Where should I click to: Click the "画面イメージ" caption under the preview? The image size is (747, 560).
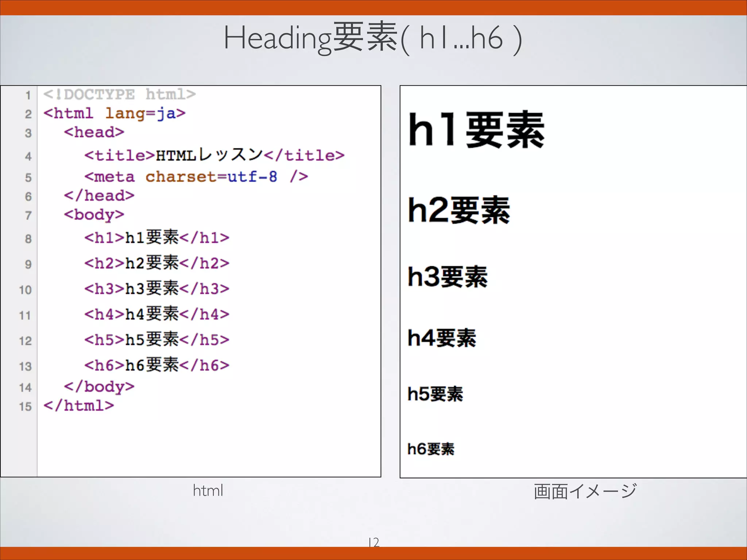point(585,491)
